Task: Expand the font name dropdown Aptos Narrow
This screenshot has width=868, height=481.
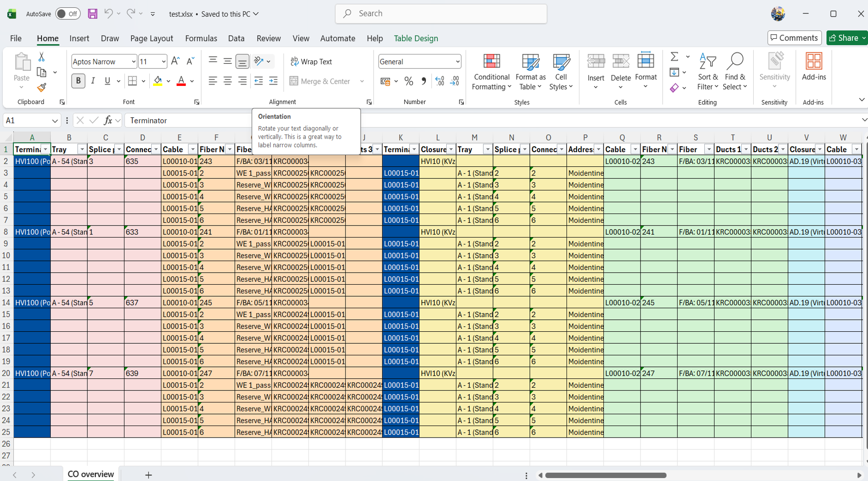Action: [x=133, y=61]
